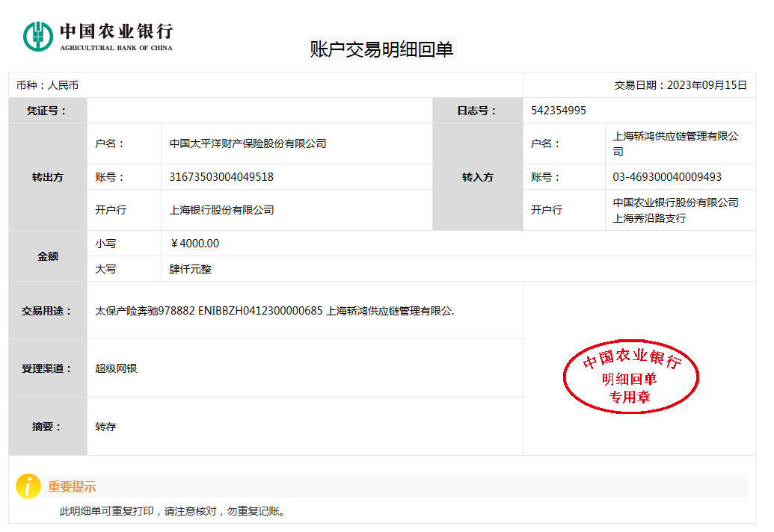The image size is (774, 532).
Task: Click the currency label 币种：人民币
Action: [47, 85]
